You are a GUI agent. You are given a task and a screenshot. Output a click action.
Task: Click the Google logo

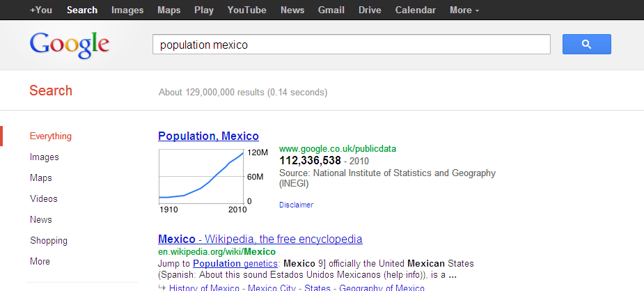tap(70, 45)
